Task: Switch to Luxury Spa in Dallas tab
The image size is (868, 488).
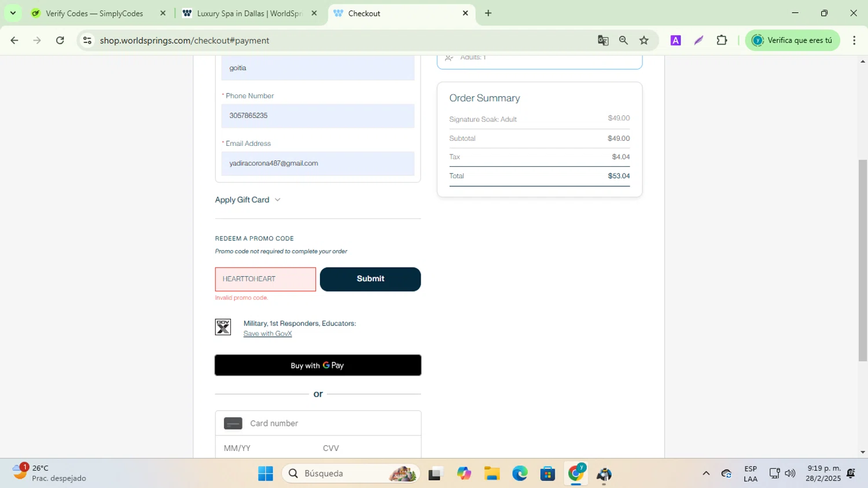Action: coord(250,13)
